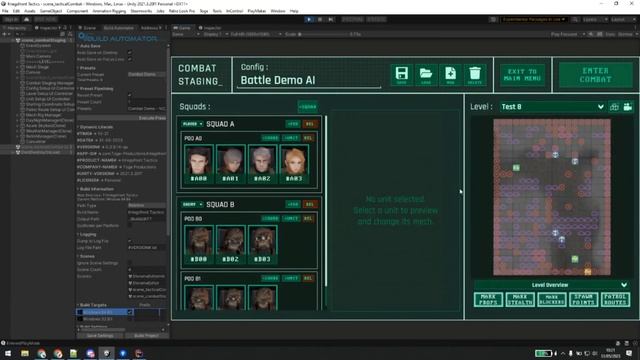Viewport: 640px width, 360px height.
Task: Open the Window menu
Action: coord(278,11)
